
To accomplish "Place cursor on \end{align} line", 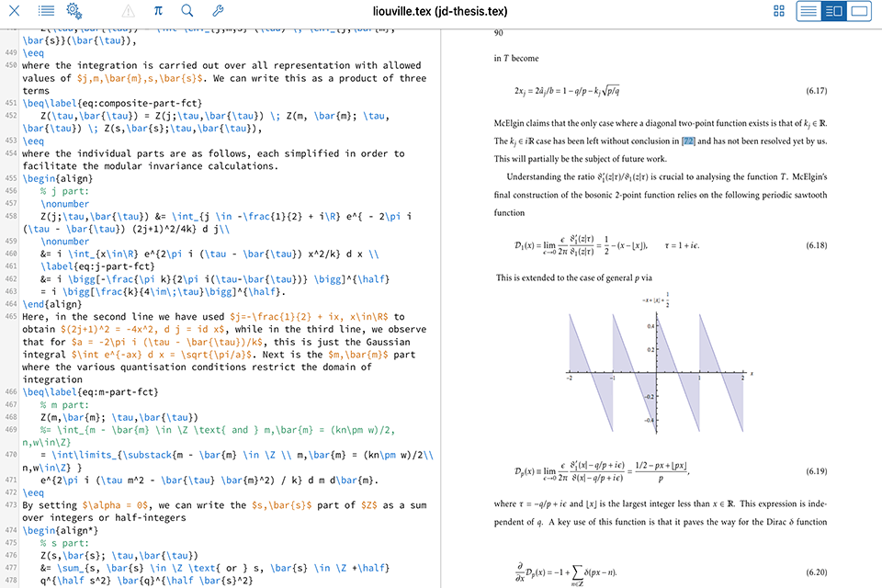I will point(51,304).
